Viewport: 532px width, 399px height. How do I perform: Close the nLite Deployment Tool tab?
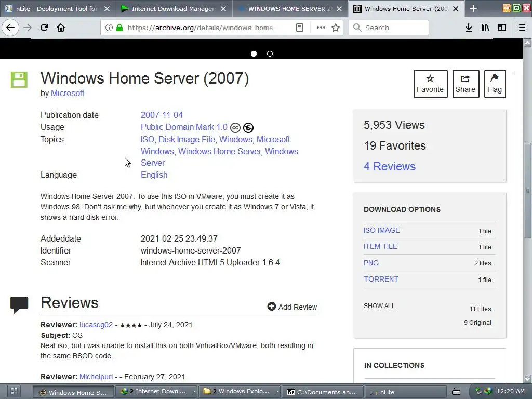tap(107, 9)
